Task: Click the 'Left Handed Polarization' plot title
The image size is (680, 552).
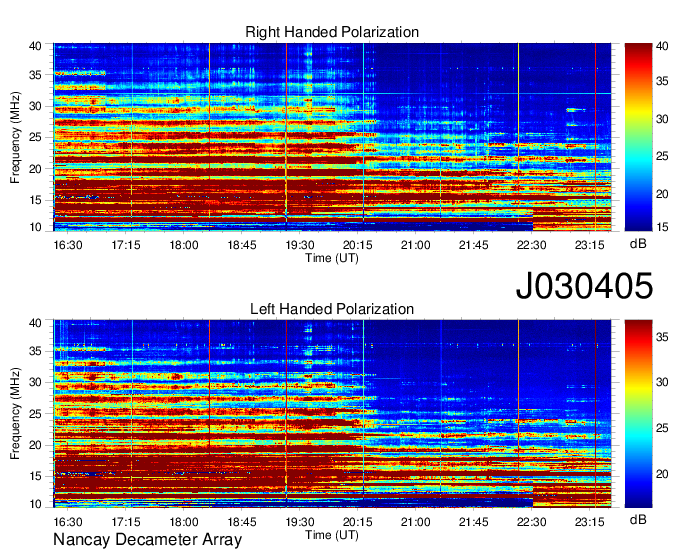Action: (x=332, y=309)
